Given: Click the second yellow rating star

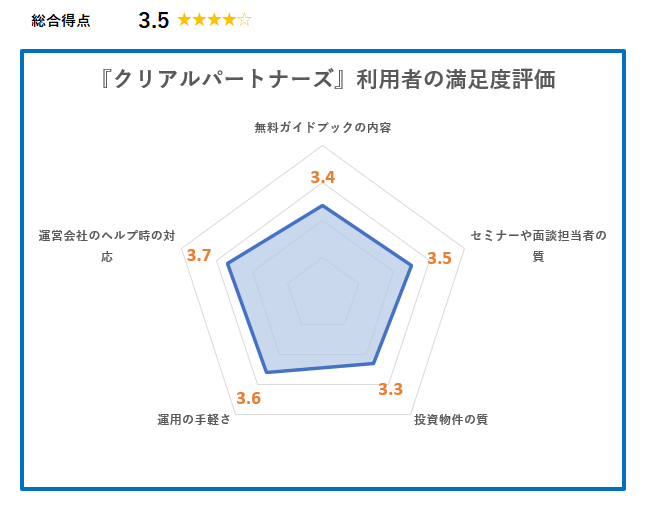Looking at the screenshot, I should [x=199, y=20].
